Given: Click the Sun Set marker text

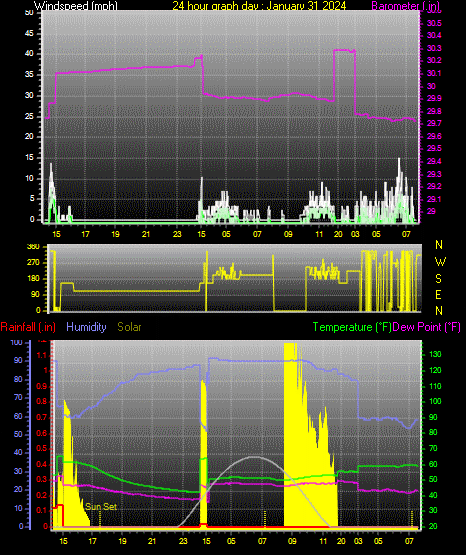Looking at the screenshot, I should point(101,507).
